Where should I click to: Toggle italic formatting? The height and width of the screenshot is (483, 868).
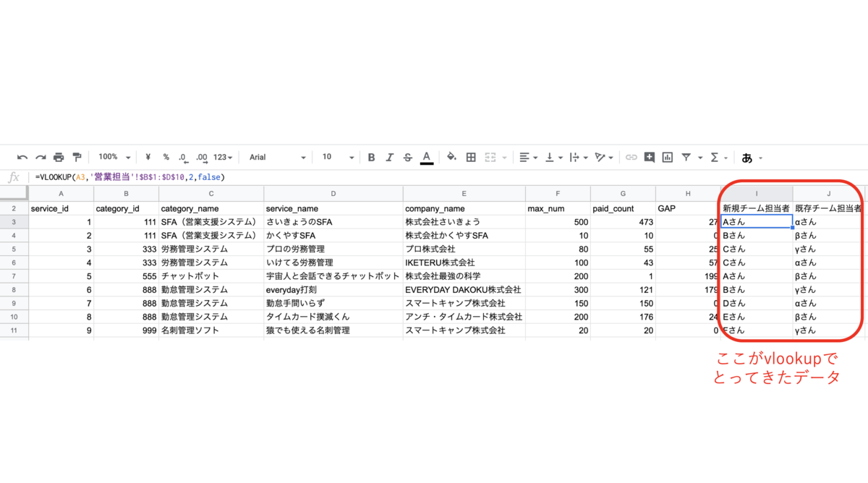pyautogui.click(x=388, y=157)
